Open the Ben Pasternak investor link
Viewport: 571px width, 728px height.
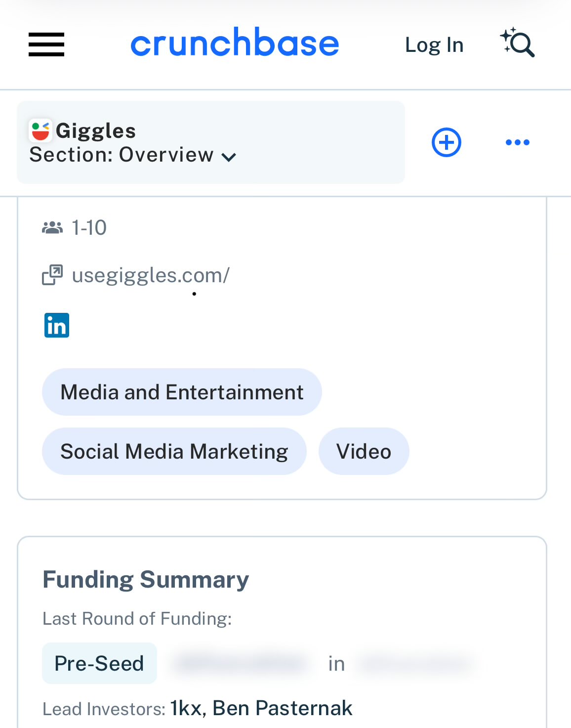coord(282,708)
